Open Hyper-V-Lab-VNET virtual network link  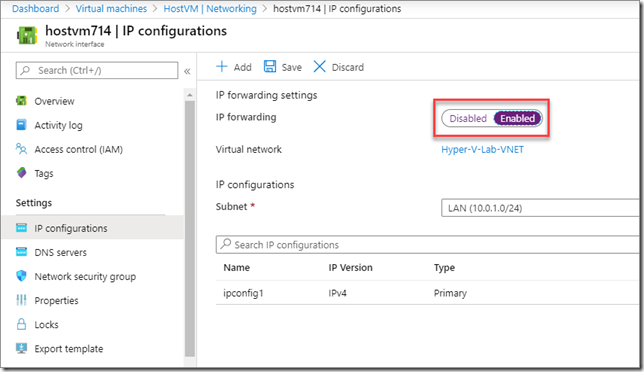click(482, 149)
